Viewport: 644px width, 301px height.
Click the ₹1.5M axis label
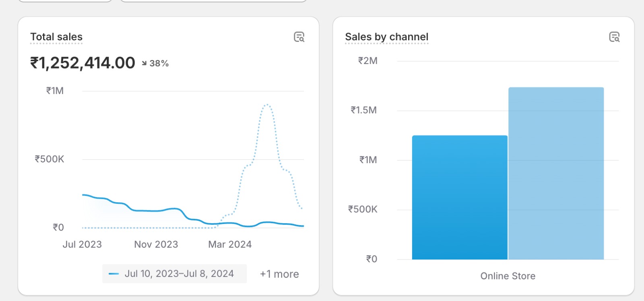point(364,110)
